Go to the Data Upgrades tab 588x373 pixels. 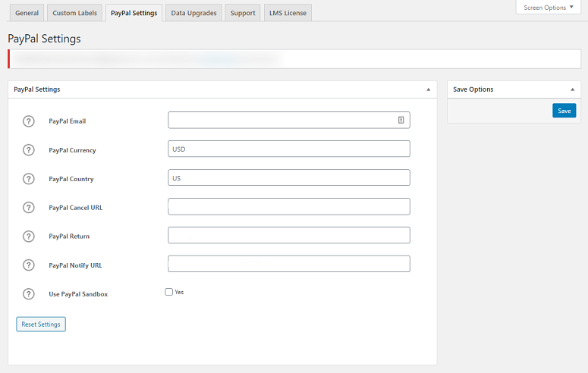(x=194, y=13)
